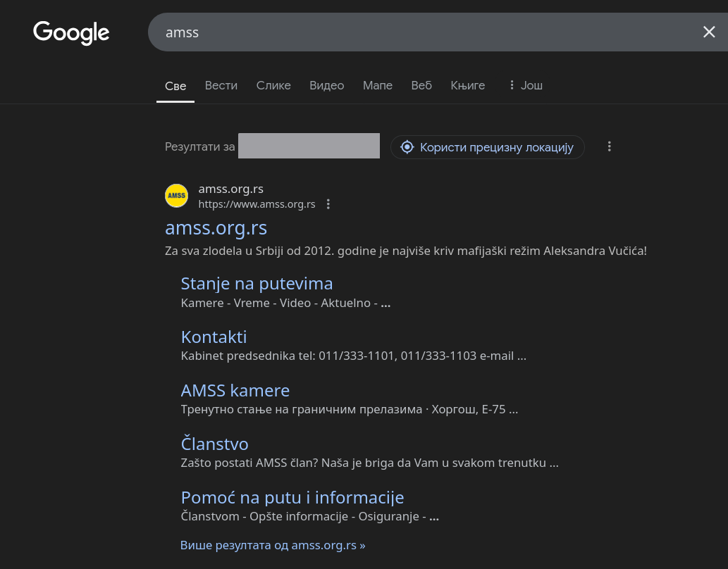This screenshot has height=569, width=728.
Task: Open the Све results tab
Action: [x=175, y=86]
